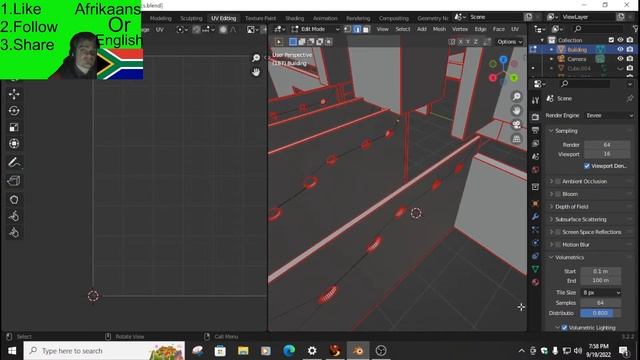
Task: Click the blue Z axis gizmo circle
Action: click(503, 60)
